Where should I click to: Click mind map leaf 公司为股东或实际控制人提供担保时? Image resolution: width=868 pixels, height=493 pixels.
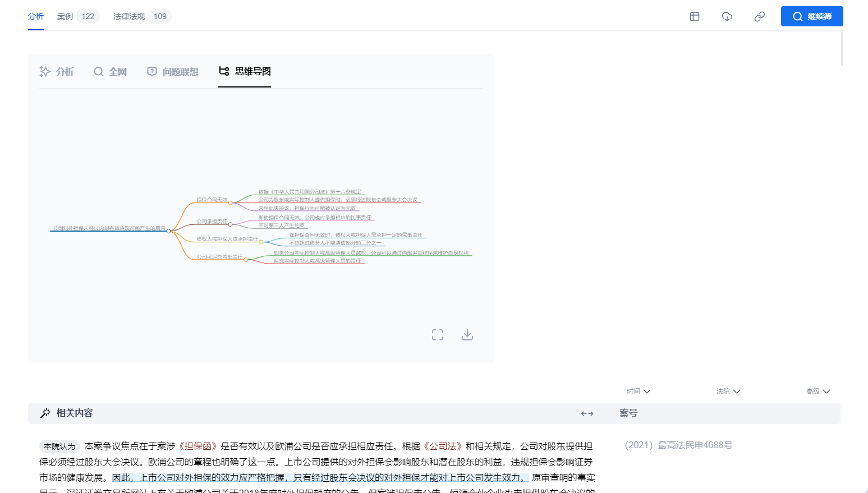tap(338, 200)
